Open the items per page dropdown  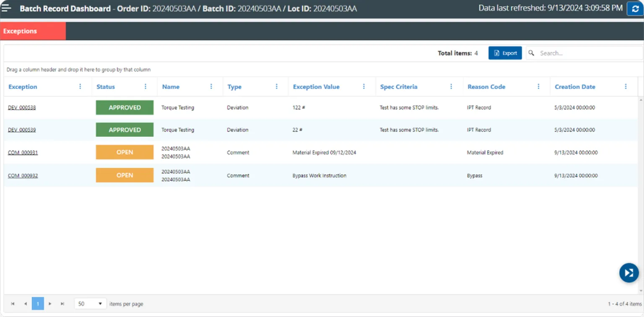pos(90,304)
